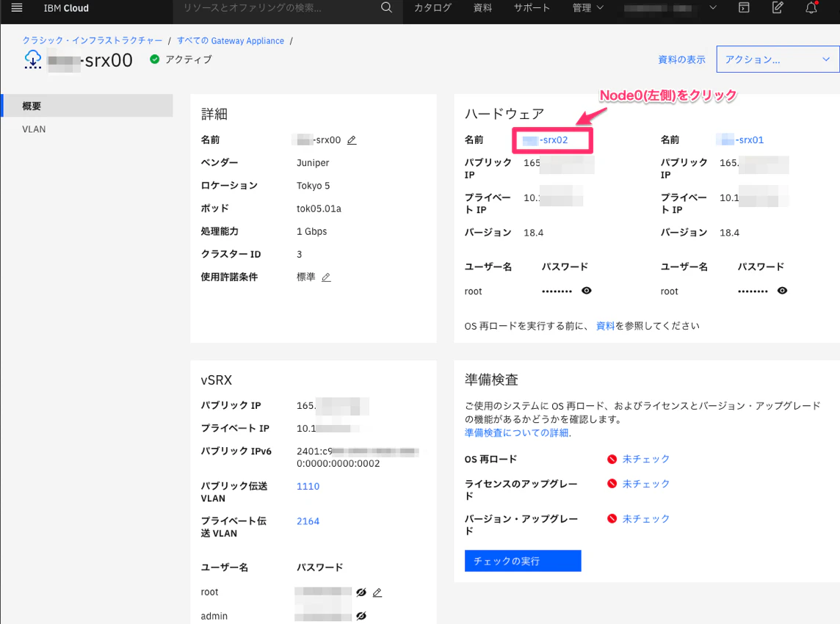The image size is (840, 624).
Task: Click the バージョン・アップグレード status icon
Action: tap(612, 518)
